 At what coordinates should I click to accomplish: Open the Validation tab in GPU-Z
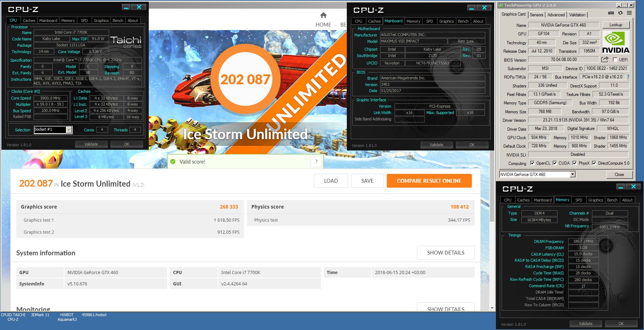[577, 15]
